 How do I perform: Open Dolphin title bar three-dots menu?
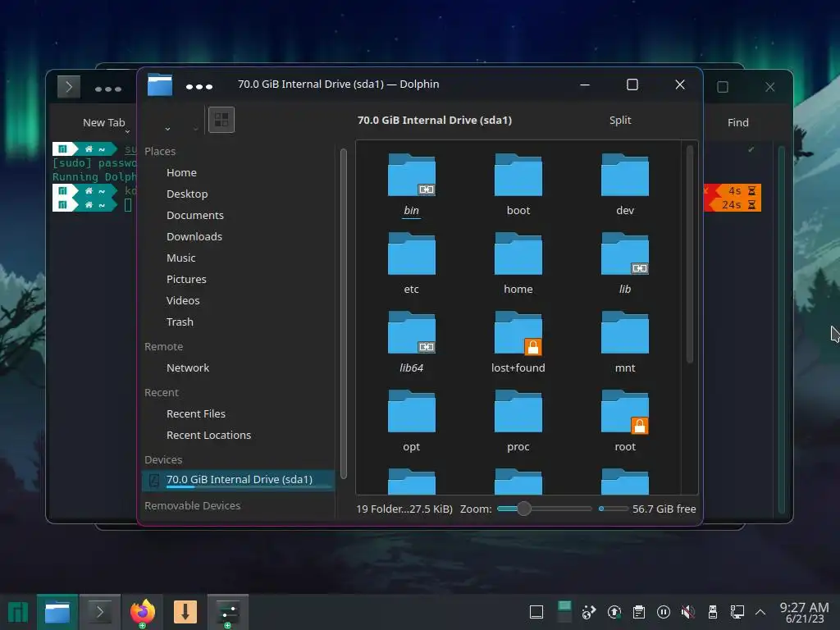coord(199,86)
